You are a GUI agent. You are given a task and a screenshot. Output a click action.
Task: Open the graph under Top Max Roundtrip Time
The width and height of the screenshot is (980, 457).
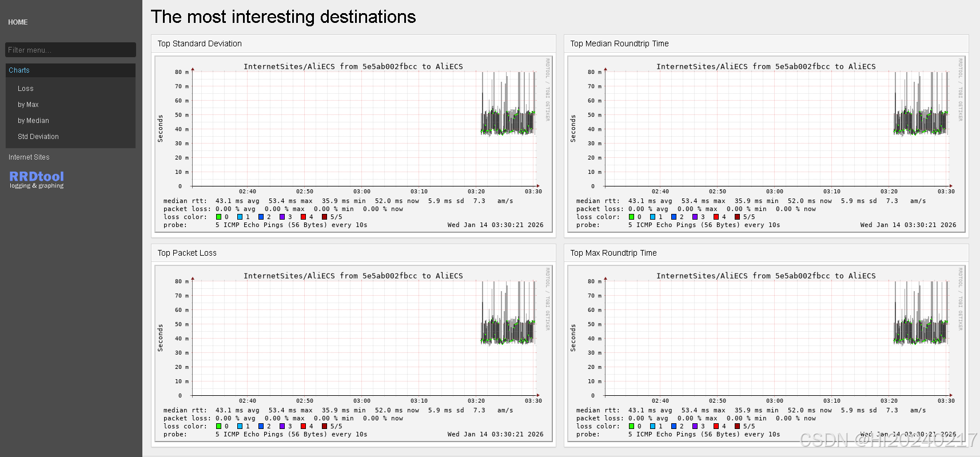tap(766, 353)
